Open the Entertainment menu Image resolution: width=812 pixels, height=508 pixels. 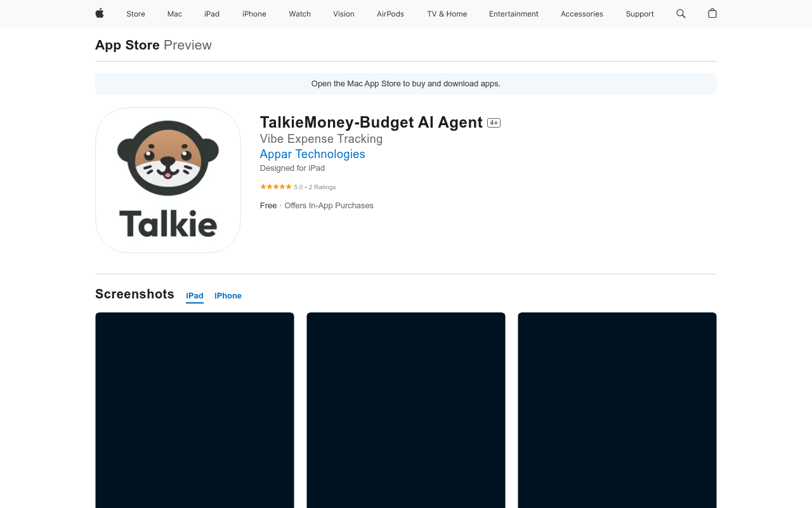[x=514, y=14]
